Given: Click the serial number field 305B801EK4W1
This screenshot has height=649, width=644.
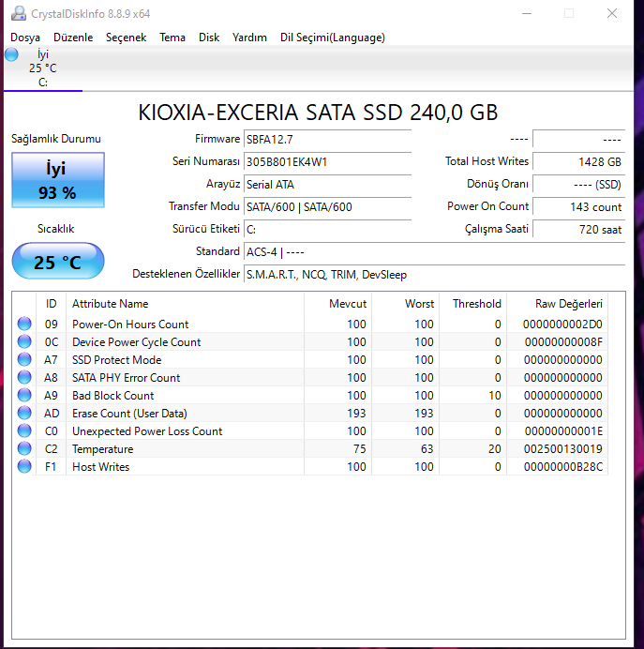Looking at the screenshot, I should (x=327, y=162).
